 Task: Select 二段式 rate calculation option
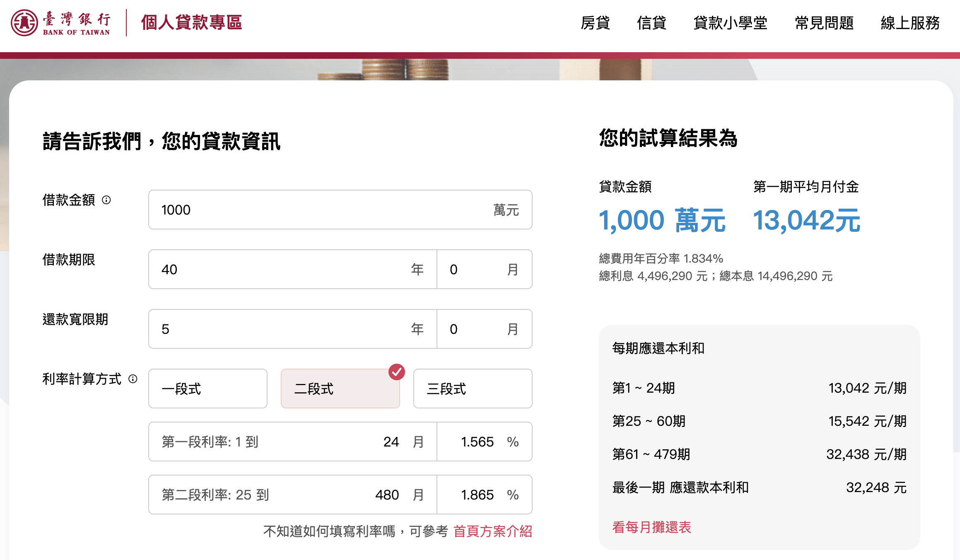[340, 389]
